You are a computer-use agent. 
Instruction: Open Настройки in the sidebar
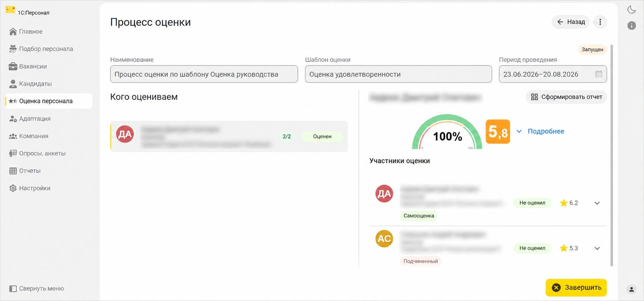tap(49, 188)
